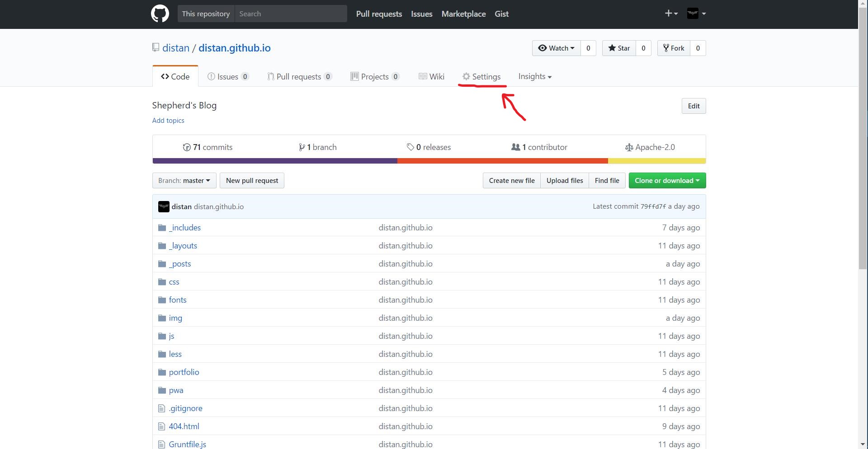Click the Fork button

coord(674,48)
